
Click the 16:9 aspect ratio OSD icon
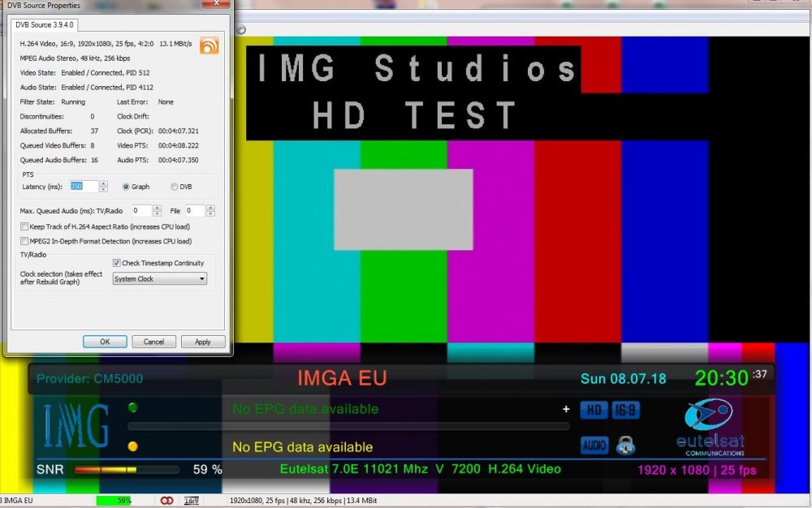625,411
